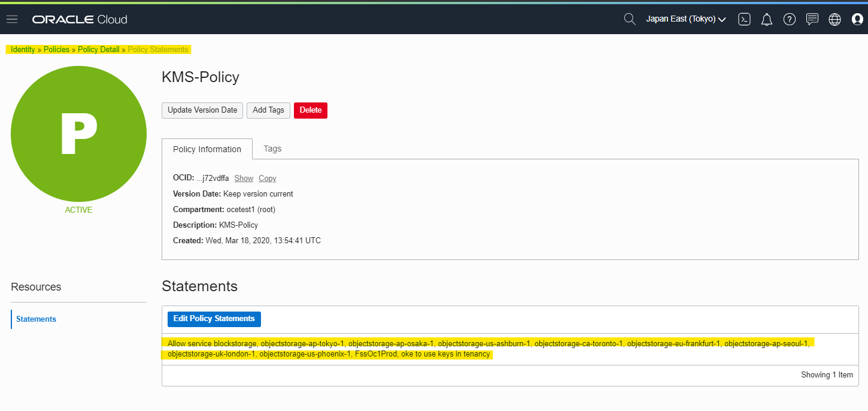Click the Policy Statements breadcrumb text
This screenshot has height=411, width=868.
click(158, 49)
